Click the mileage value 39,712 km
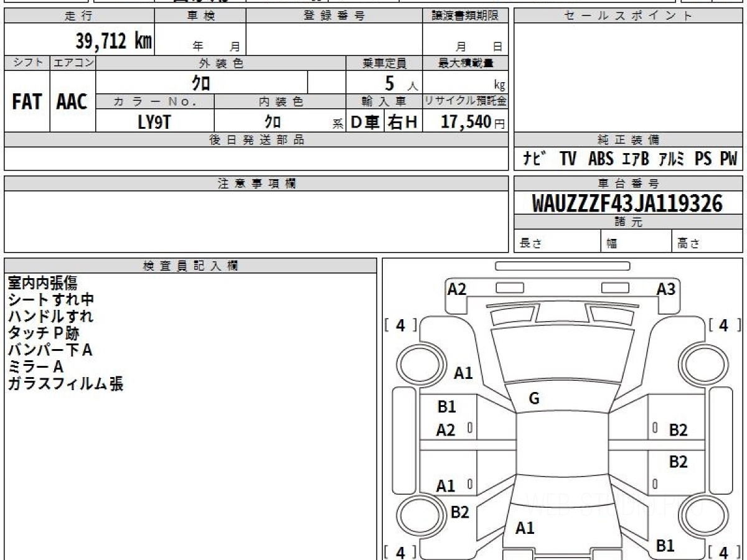747x560 pixels. coord(114,41)
